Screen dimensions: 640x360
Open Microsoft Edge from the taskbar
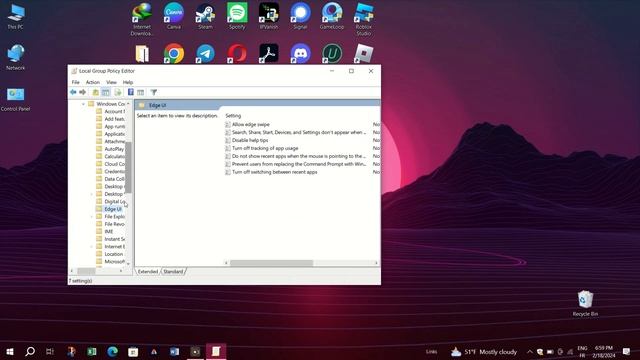click(x=113, y=351)
